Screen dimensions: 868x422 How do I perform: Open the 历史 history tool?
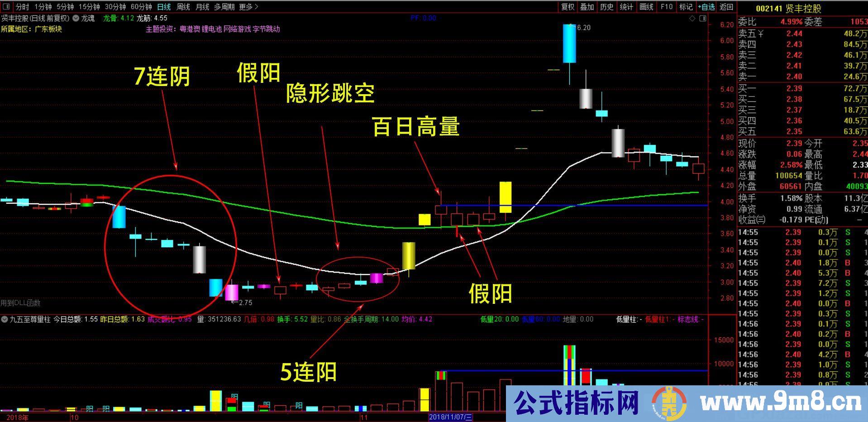pos(606,7)
